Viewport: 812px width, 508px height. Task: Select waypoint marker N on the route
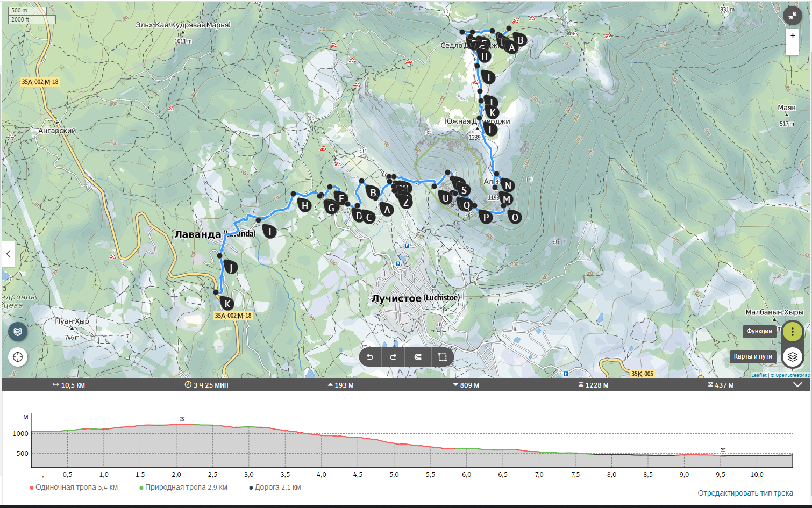click(x=507, y=185)
